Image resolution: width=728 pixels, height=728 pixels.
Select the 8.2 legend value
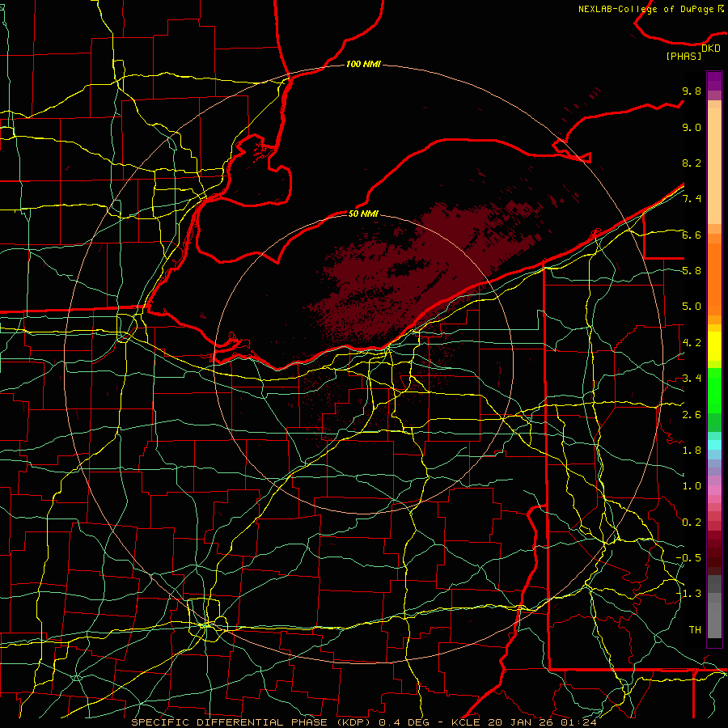[x=692, y=163]
